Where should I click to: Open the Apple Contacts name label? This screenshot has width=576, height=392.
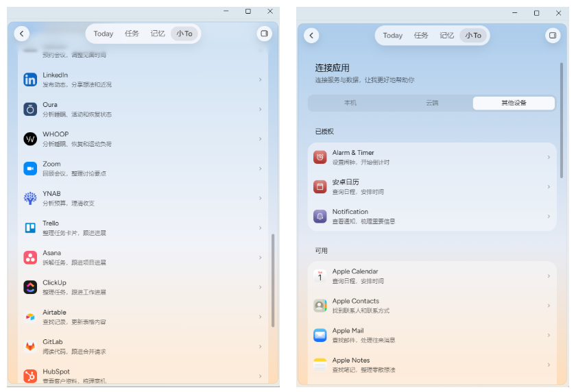356,301
